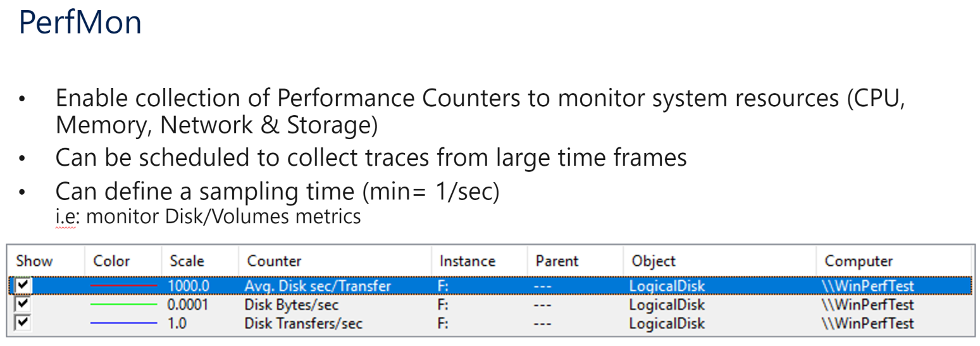The width and height of the screenshot is (980, 346).
Task: Click the green line color swatch
Action: click(124, 305)
